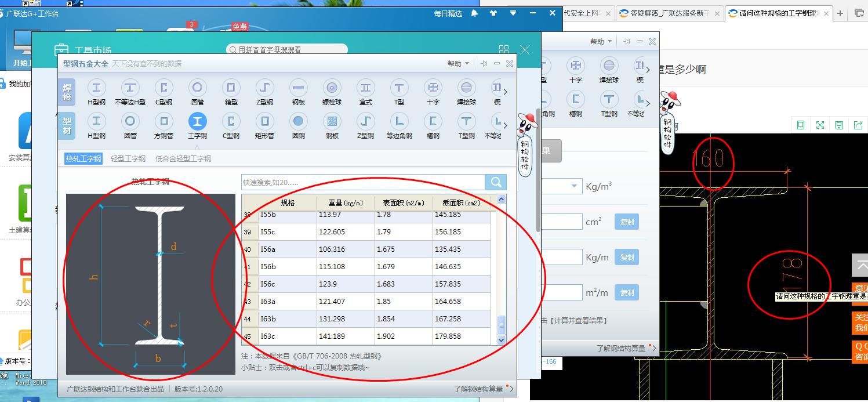The image size is (868, 402).
Task: Expand more 型材 types arrow in front window
Action: click(x=506, y=125)
